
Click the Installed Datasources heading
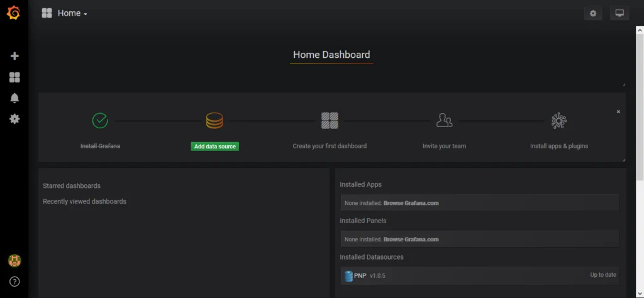pos(372,257)
